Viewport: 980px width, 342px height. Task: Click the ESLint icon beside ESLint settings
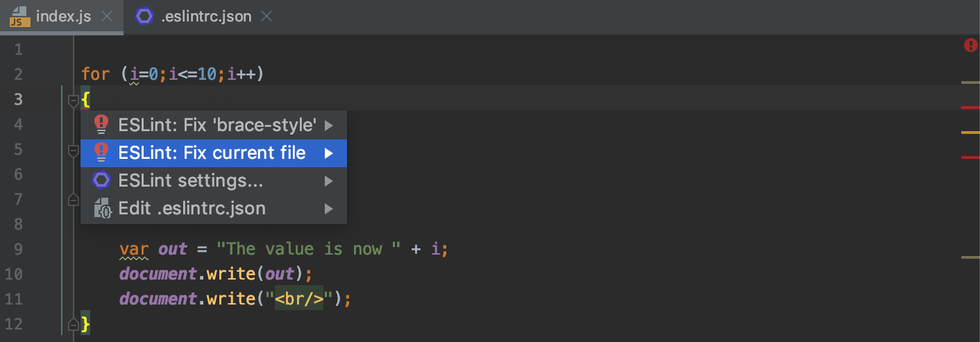point(101,180)
